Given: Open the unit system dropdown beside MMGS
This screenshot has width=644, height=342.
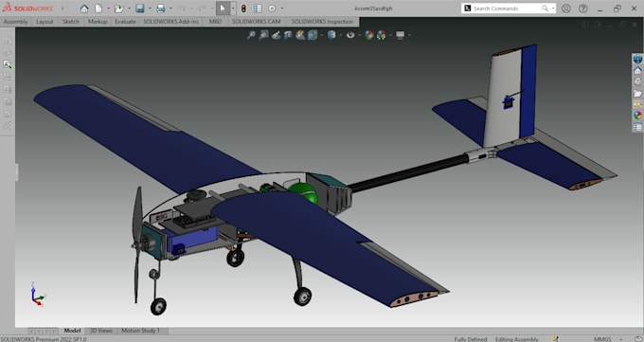Looking at the screenshot, I should pyautogui.click(x=620, y=339).
